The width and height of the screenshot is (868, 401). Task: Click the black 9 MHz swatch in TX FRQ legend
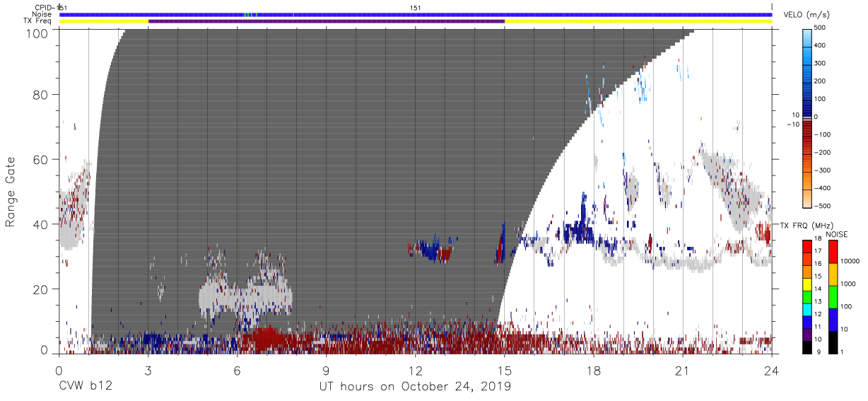coord(807,347)
